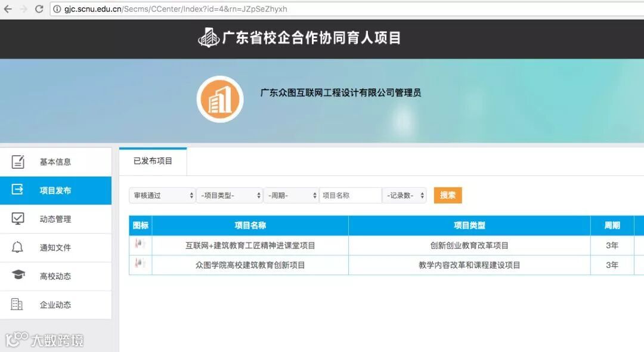
Task: Click the orange 搜索 button
Action: tap(448, 195)
